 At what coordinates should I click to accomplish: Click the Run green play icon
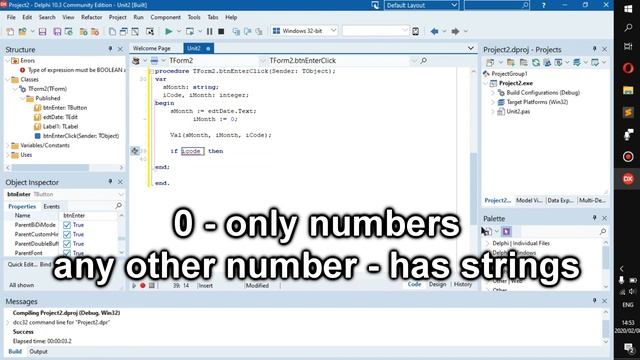point(169,31)
